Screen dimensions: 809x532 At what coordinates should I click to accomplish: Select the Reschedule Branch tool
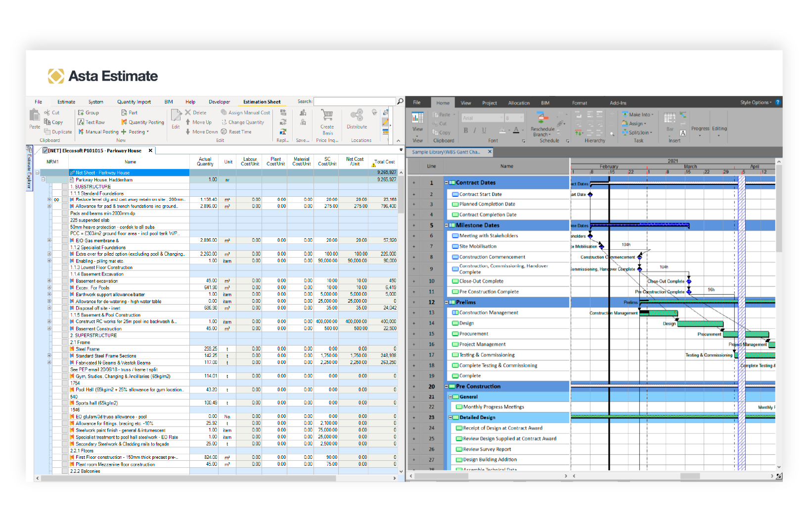(542, 119)
